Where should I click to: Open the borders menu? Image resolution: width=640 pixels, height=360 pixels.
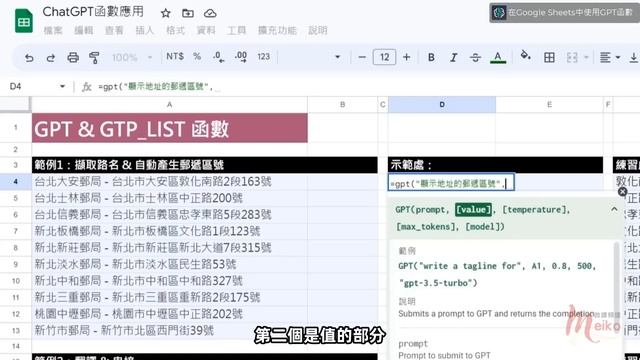pos(549,58)
